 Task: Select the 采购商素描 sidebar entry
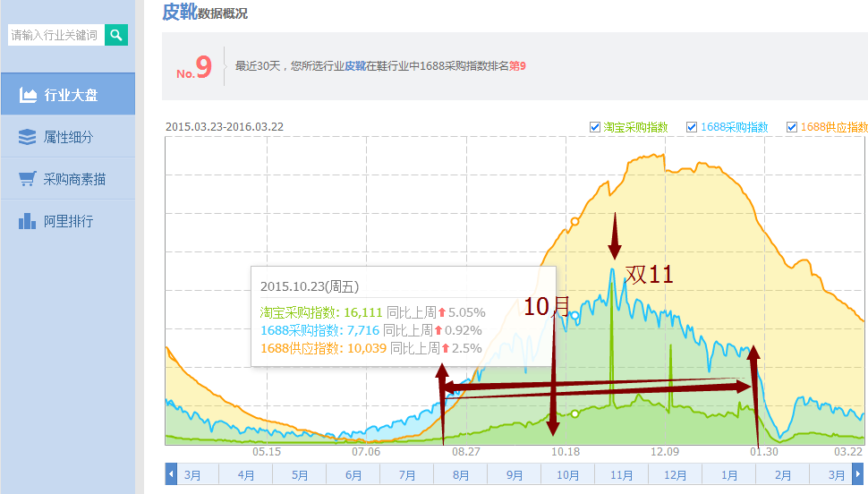pos(74,179)
